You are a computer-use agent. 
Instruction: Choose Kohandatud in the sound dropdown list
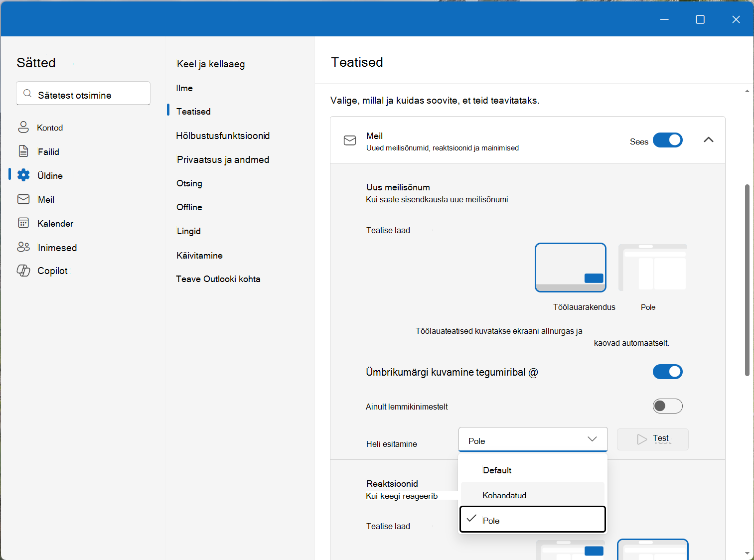[532, 495]
